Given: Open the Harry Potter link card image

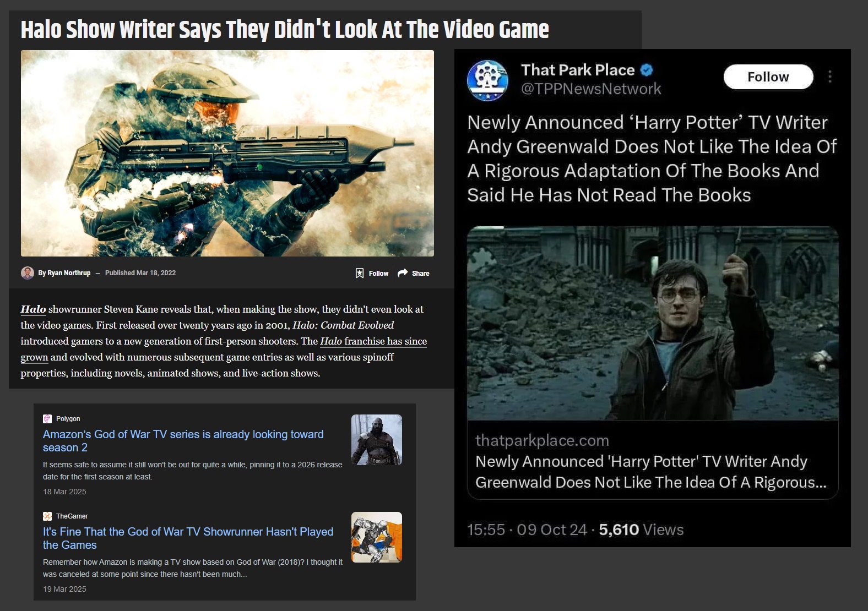Looking at the screenshot, I should (x=653, y=323).
